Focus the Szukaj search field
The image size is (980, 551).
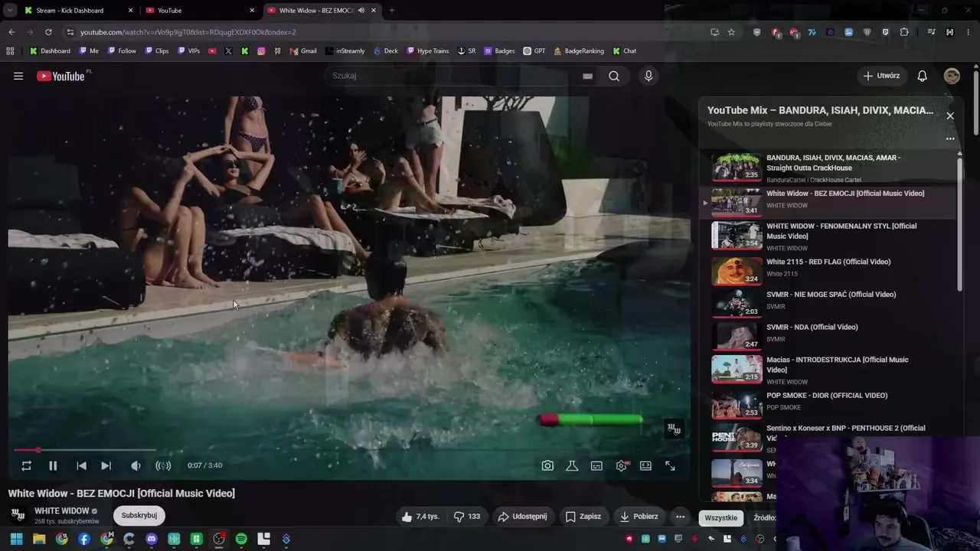click(x=452, y=76)
